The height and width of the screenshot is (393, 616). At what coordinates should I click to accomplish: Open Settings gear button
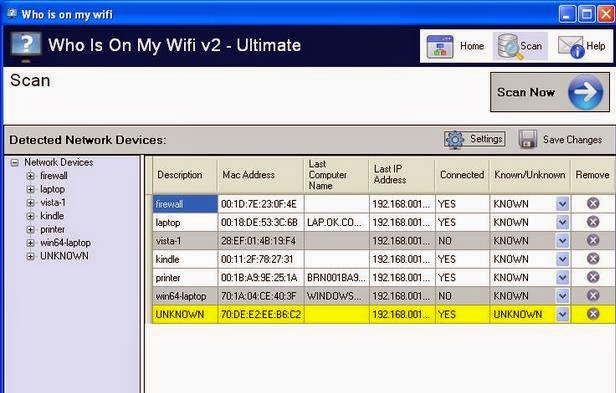tap(475, 139)
